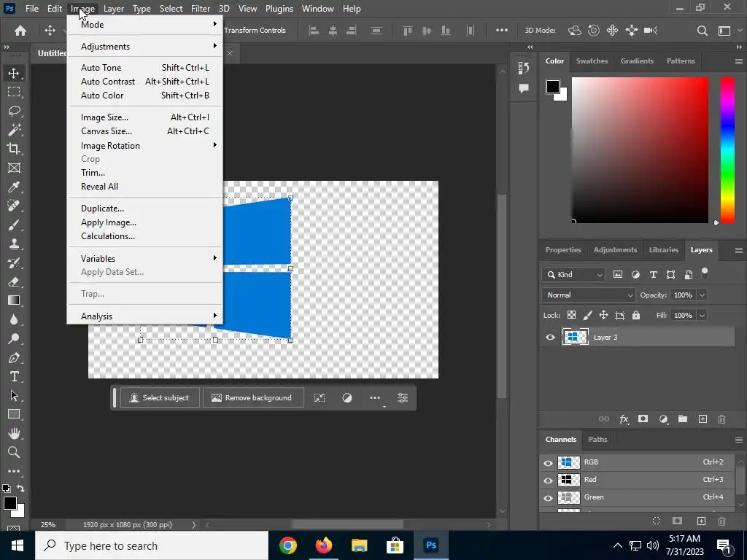747x560 pixels.
Task: Open the History panel icon
Action: 524,68
